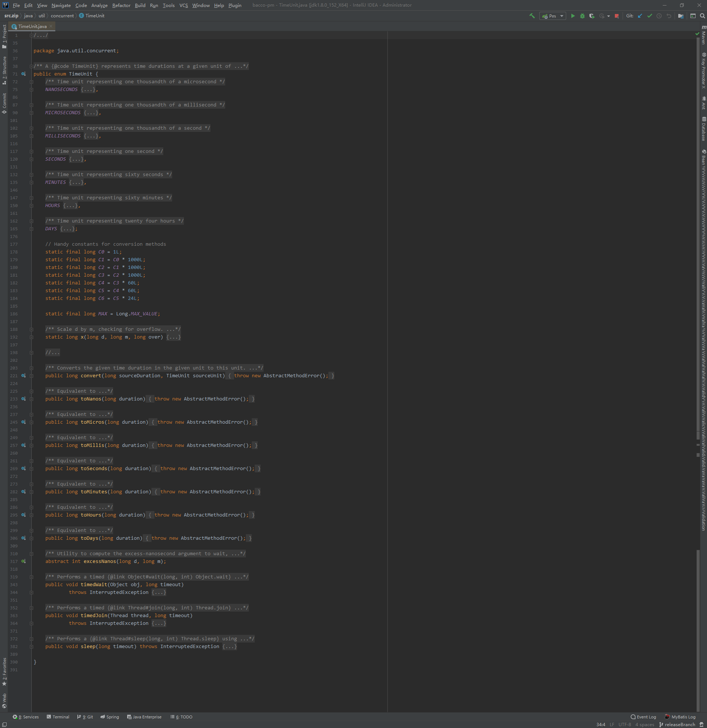Click the profiler run icon

(x=602, y=16)
